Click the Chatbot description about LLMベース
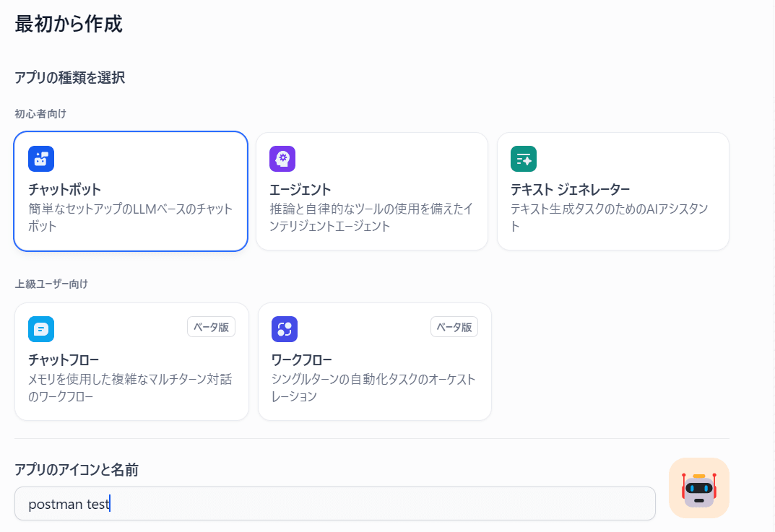Viewport: 775px width, 532px height. click(130, 217)
